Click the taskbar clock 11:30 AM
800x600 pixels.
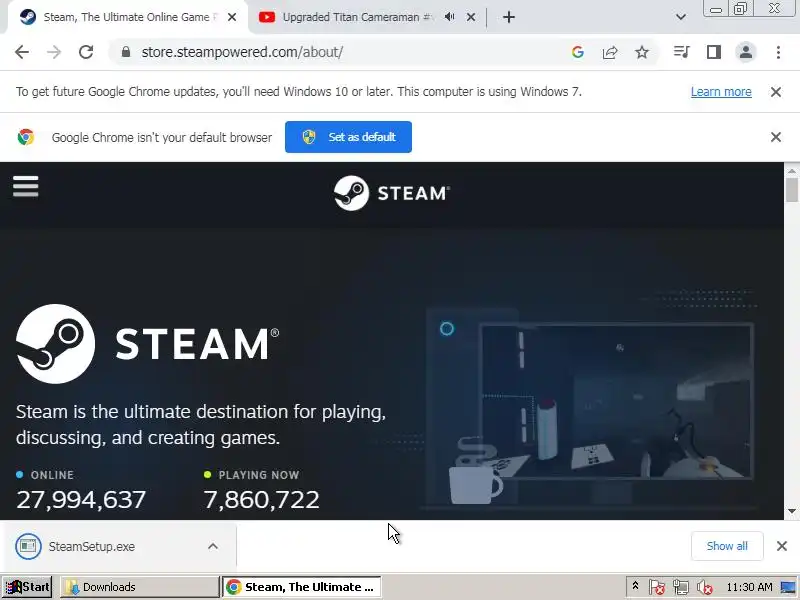pos(749,587)
